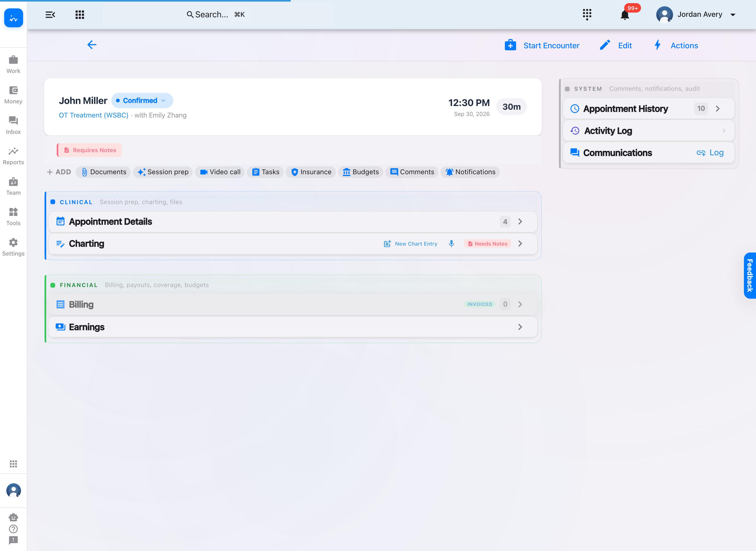Click Start Encounter button
This screenshot has width=756, height=551.
pos(542,45)
